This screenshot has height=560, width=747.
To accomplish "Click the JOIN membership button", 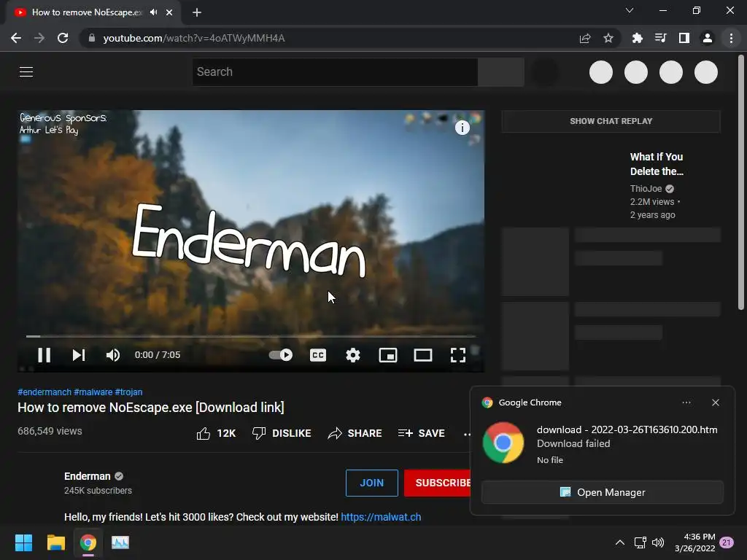I will pos(371,483).
